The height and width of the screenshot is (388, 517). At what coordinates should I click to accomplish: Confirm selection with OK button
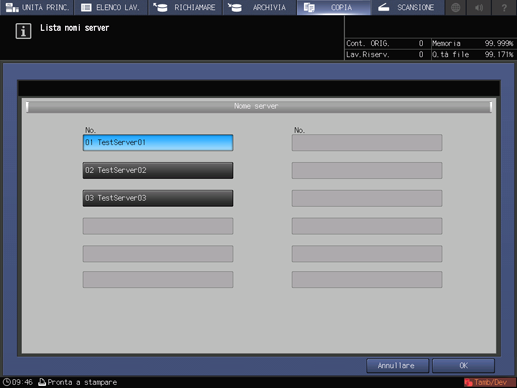coord(463,366)
